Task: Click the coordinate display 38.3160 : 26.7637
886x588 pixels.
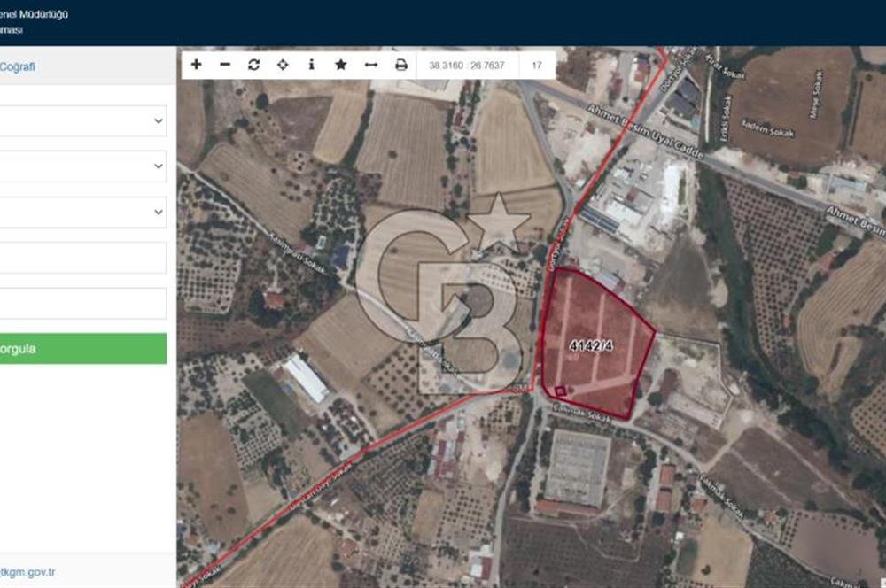Action: point(467,64)
